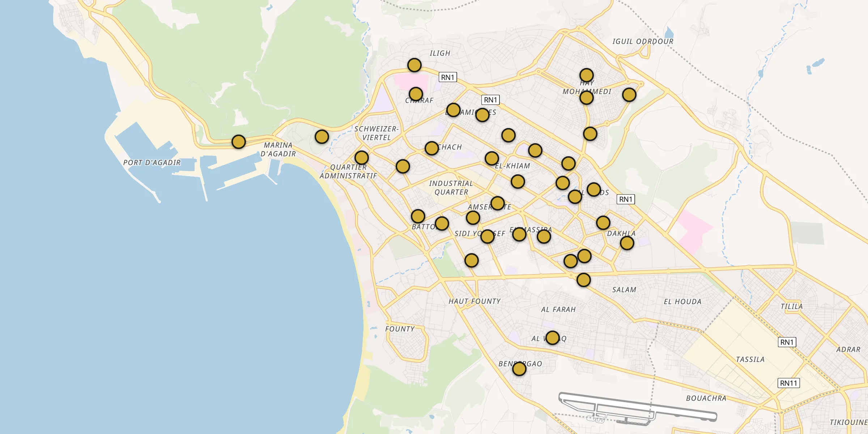Image resolution: width=868 pixels, height=434 pixels.
Task: Select the marker covering the AMSERNATE label
Action: 498,203
